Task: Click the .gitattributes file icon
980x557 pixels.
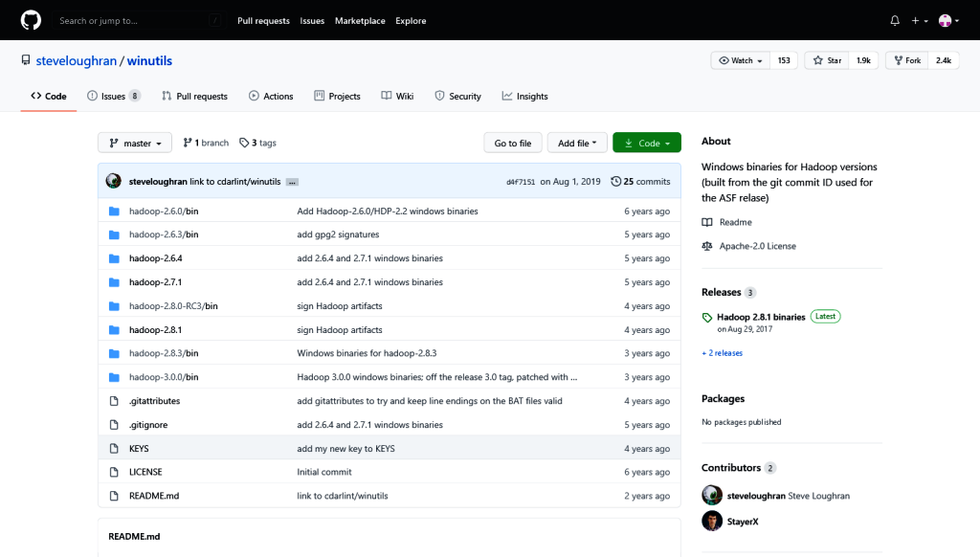Action: point(114,401)
